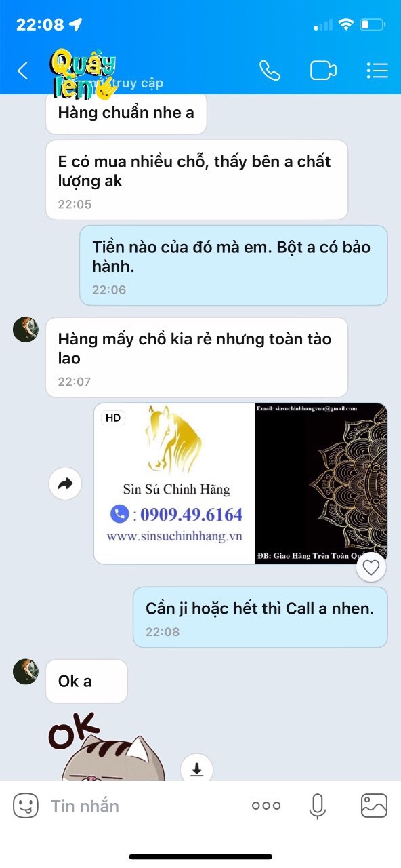Open the conversation options list icon

(x=377, y=71)
